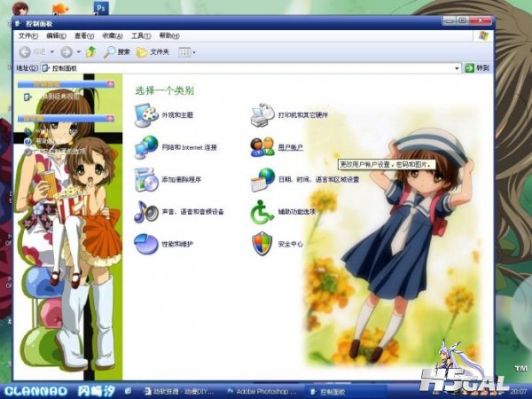Open the 安全中心 shield icon
This screenshot has height=399, width=532.
[x=262, y=243]
